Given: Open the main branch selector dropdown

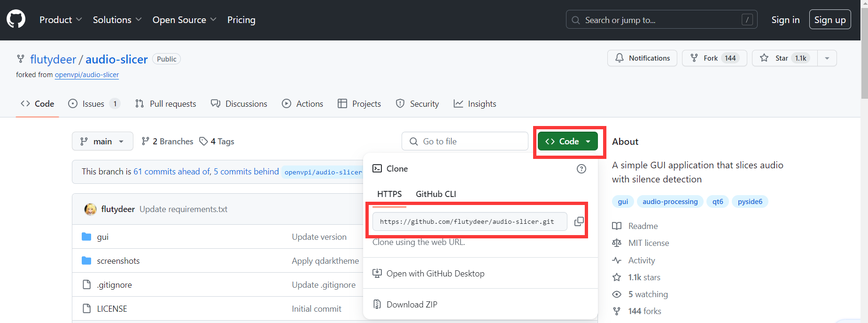Looking at the screenshot, I should tap(102, 141).
